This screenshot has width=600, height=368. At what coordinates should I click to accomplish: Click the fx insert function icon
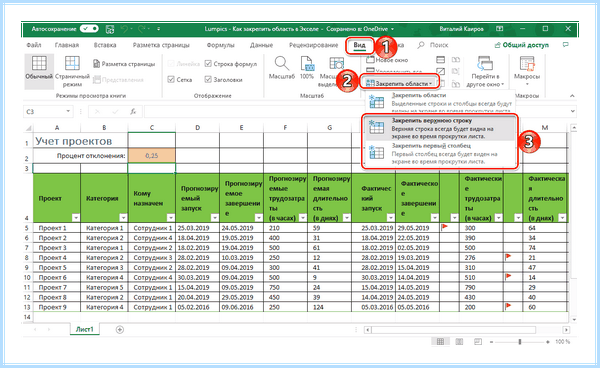pyautogui.click(x=133, y=112)
